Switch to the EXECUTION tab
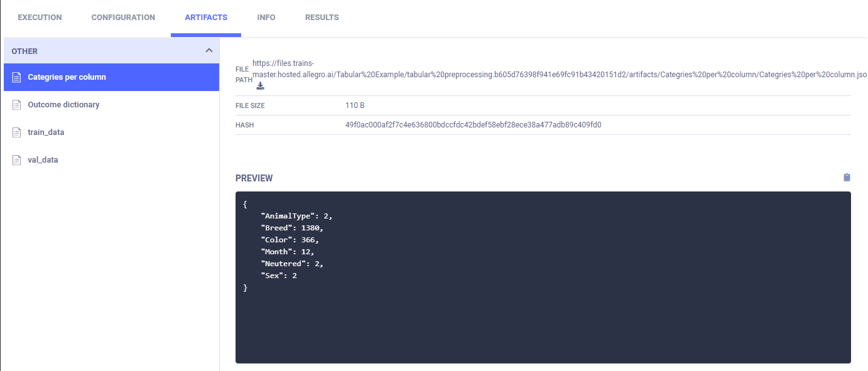868x371 pixels. tap(40, 18)
